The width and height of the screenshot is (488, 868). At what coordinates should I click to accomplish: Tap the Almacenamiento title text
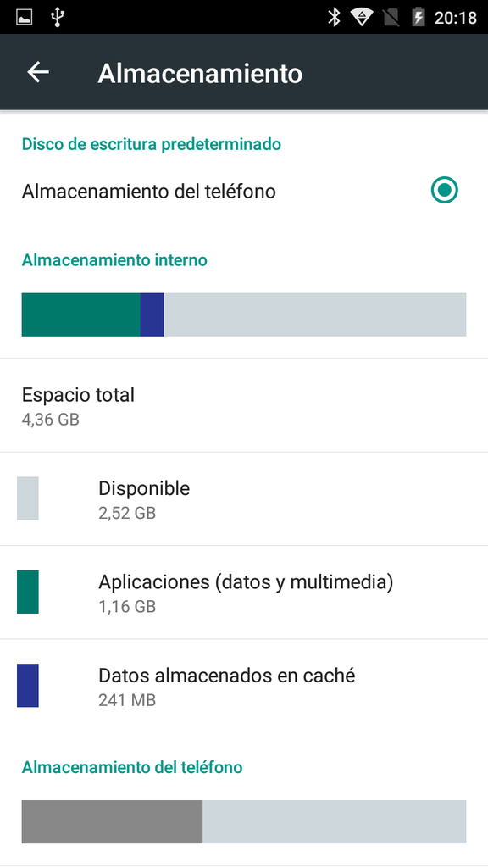click(200, 73)
